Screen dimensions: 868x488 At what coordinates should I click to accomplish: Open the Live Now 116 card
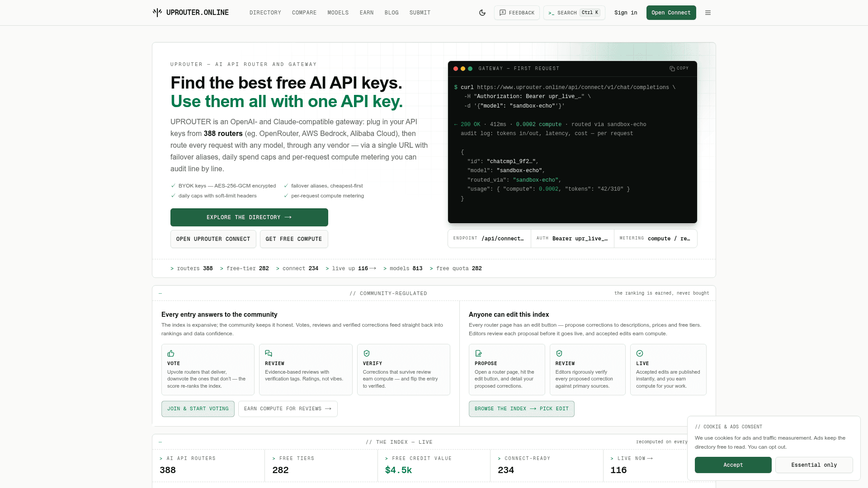tap(646, 465)
